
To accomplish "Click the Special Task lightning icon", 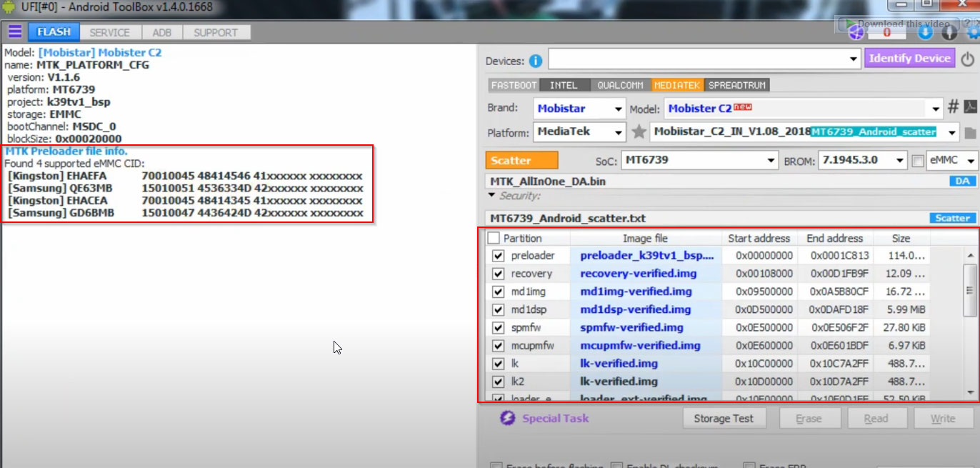I will 508,418.
